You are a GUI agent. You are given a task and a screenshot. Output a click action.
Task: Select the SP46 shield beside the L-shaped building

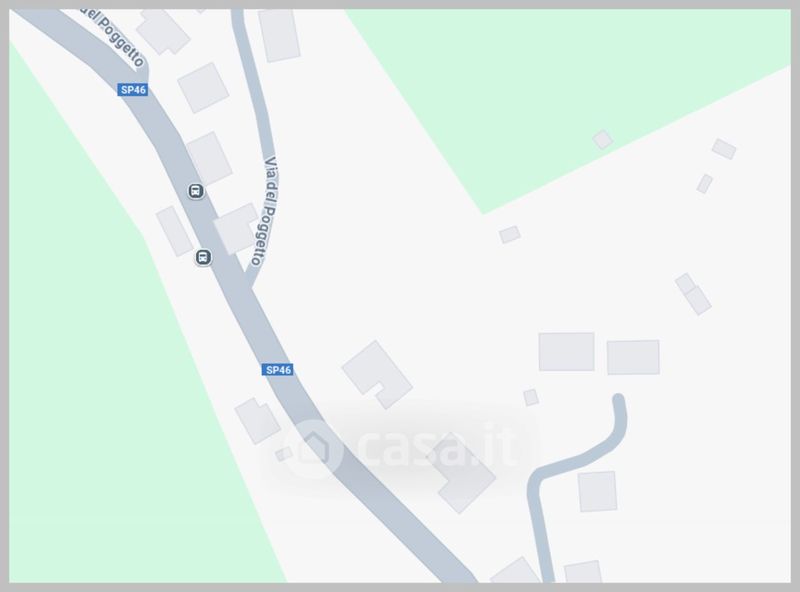278,369
